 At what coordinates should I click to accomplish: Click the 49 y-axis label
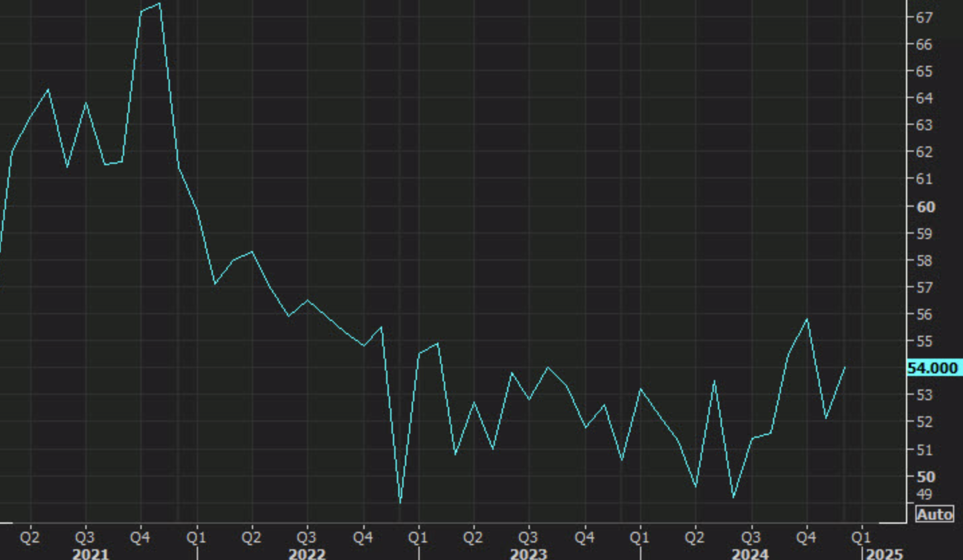point(924,494)
